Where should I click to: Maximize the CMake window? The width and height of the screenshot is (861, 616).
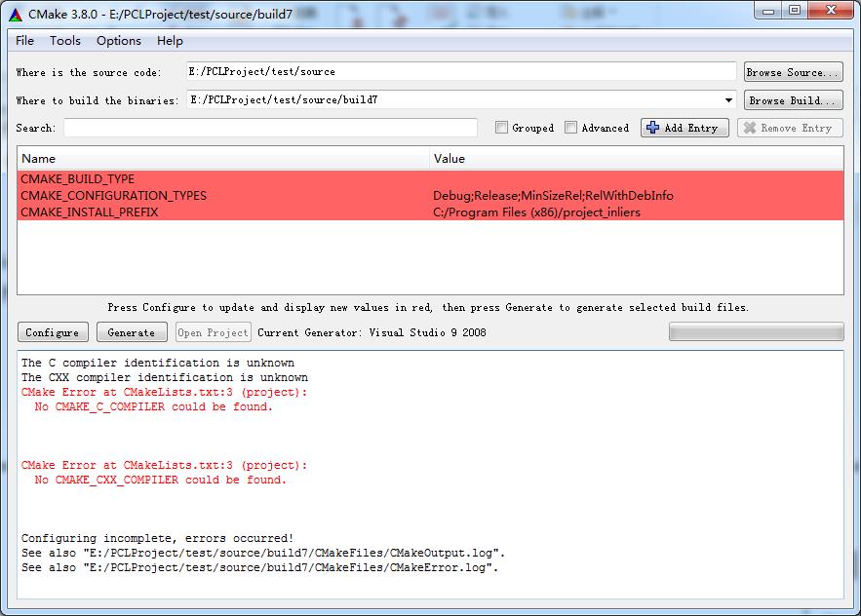(x=794, y=11)
